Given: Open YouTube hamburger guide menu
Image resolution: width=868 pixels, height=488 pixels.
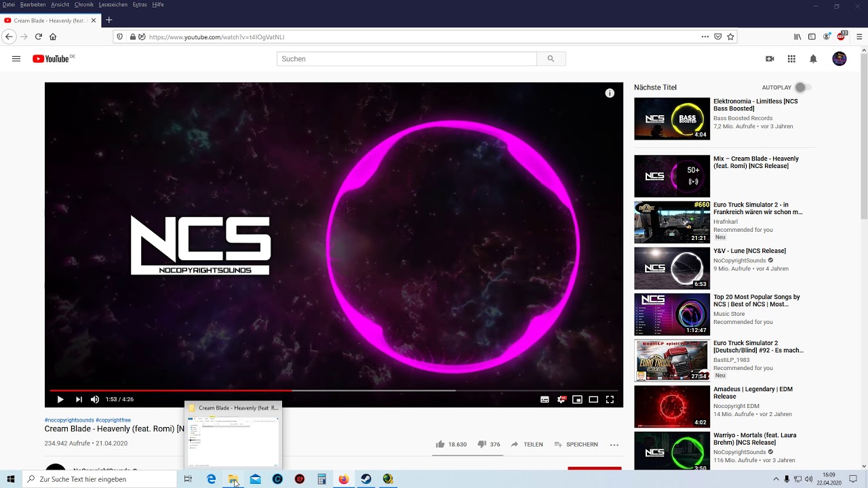Looking at the screenshot, I should [x=16, y=59].
